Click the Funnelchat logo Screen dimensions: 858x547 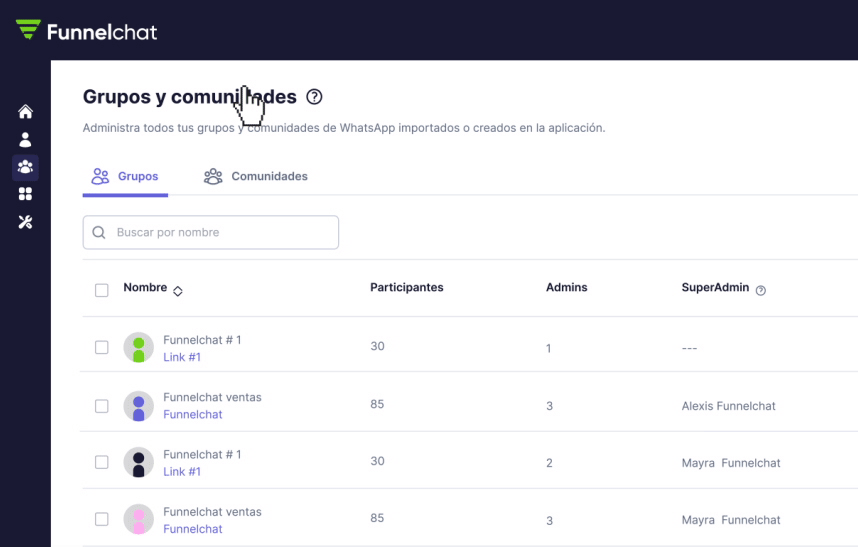pos(87,31)
